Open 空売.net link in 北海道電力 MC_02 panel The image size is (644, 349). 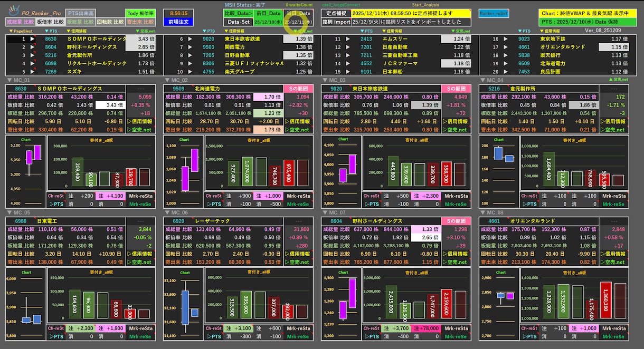click(298, 130)
